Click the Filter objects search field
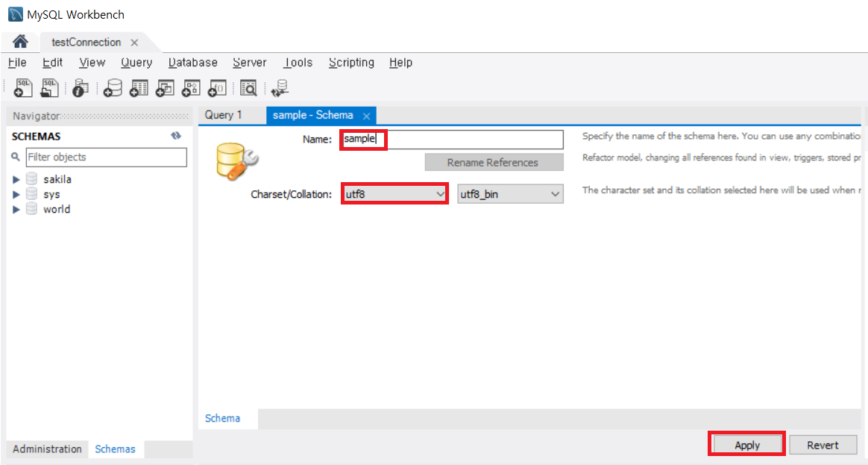The width and height of the screenshot is (868, 465). click(107, 157)
